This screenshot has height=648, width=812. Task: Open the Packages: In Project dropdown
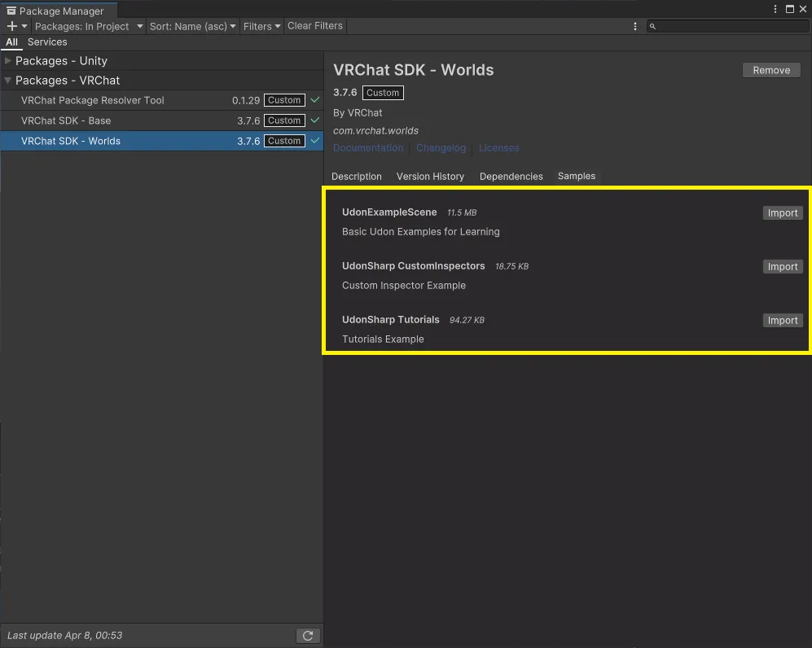coord(88,26)
